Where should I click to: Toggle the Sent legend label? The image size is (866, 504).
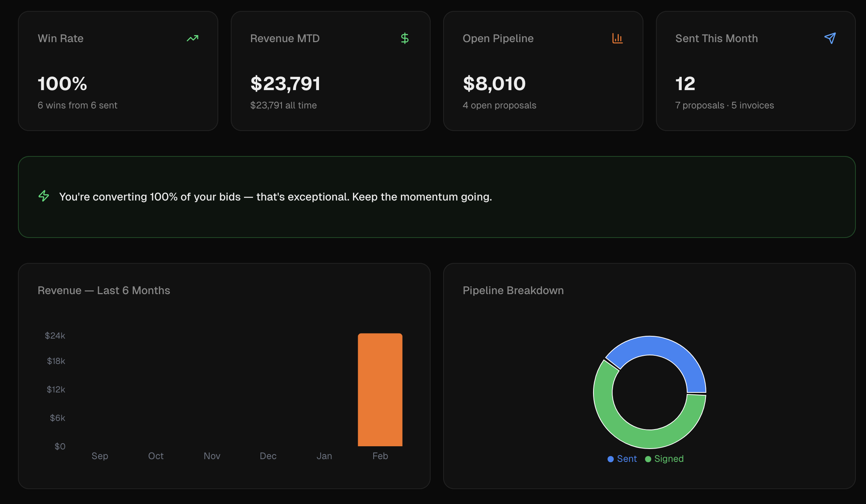pos(627,459)
